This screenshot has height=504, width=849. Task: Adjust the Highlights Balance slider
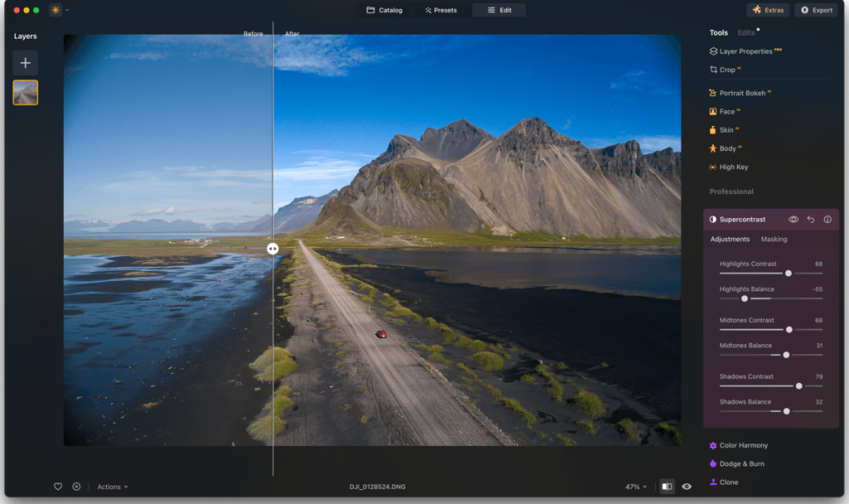(x=745, y=298)
